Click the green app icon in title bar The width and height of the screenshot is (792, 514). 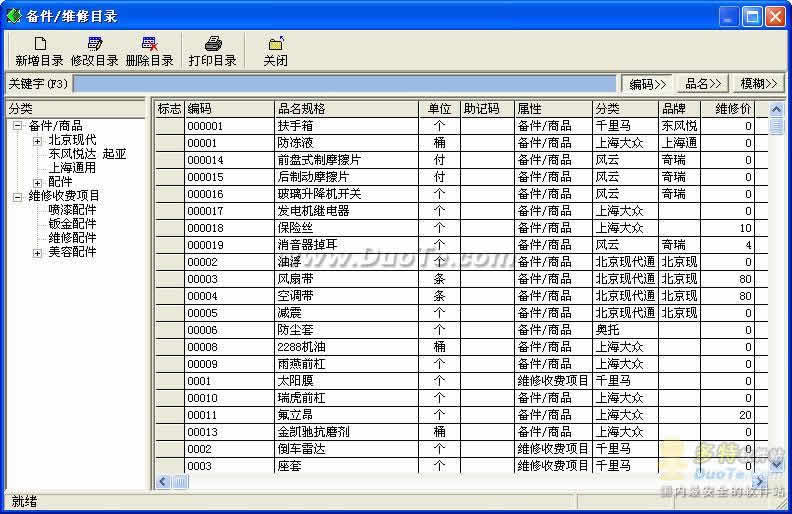pyautogui.click(x=14, y=16)
